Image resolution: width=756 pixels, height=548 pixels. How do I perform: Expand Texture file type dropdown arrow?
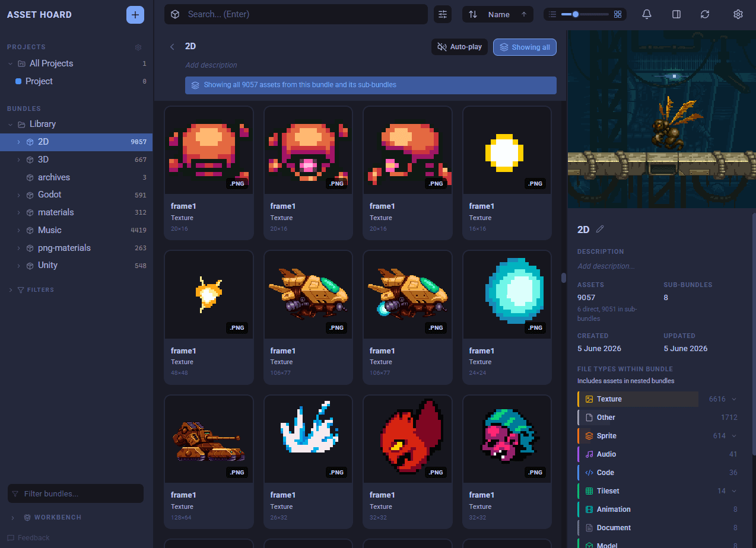[734, 399]
